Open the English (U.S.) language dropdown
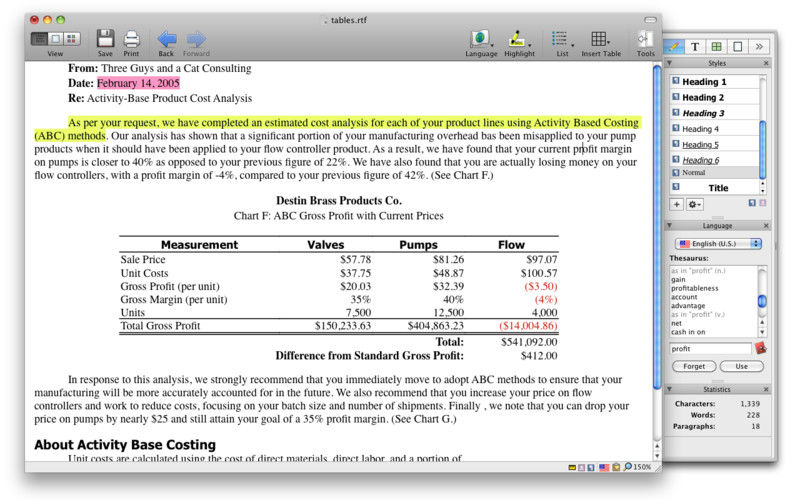This screenshot has height=500, width=800. (x=718, y=244)
